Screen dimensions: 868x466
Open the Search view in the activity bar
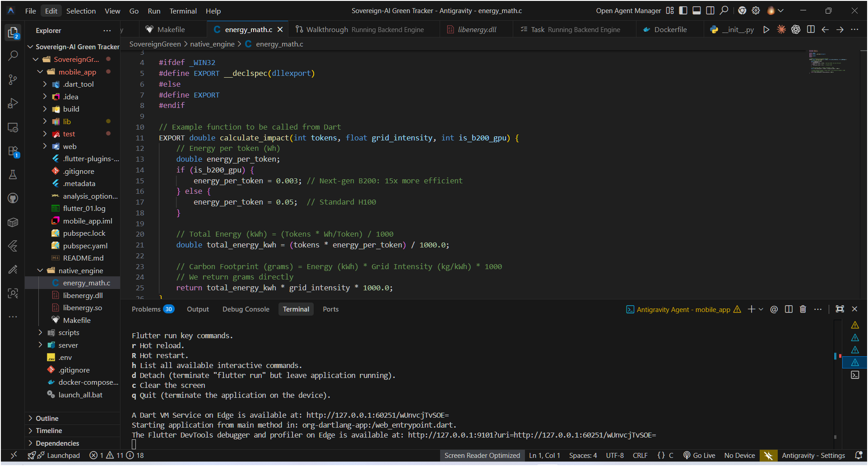click(x=13, y=56)
